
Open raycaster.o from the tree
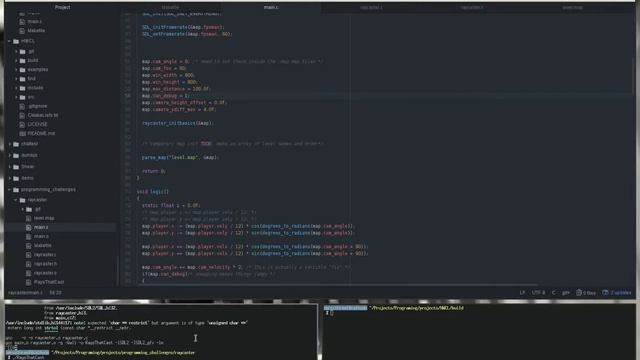click(45, 273)
